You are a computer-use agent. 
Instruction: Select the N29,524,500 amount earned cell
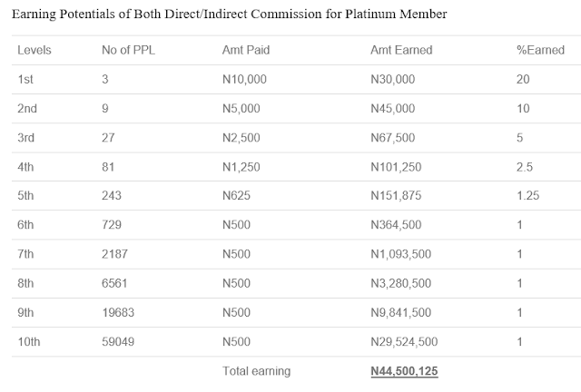pos(406,342)
